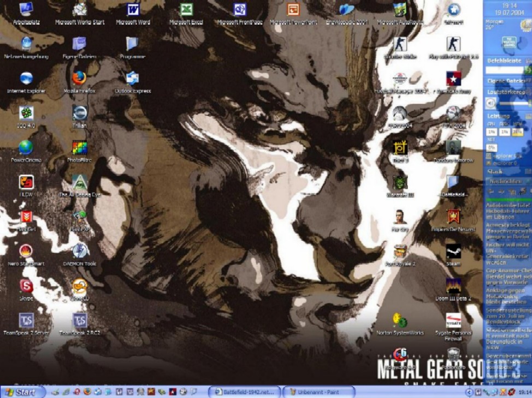Expand hidden system tray icons arrow

pos(469,392)
